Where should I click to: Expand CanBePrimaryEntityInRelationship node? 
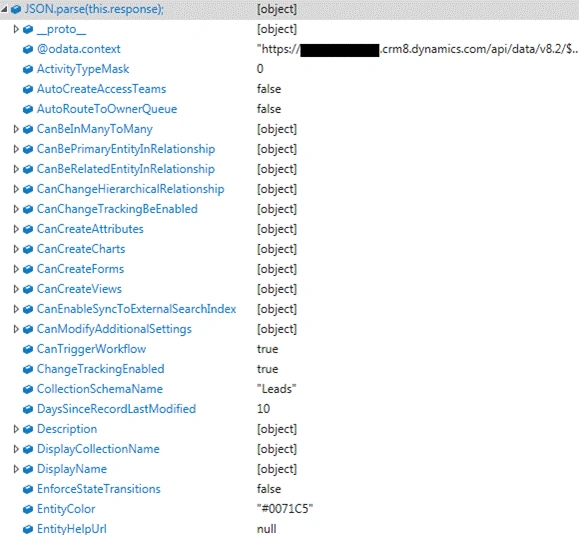(16, 149)
